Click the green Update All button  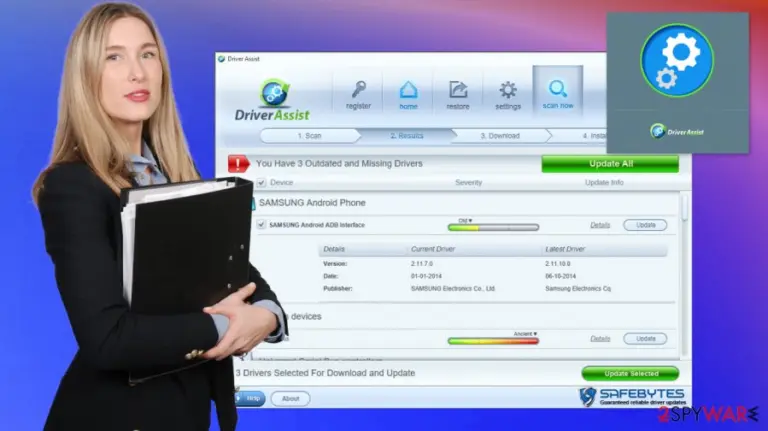coord(610,164)
